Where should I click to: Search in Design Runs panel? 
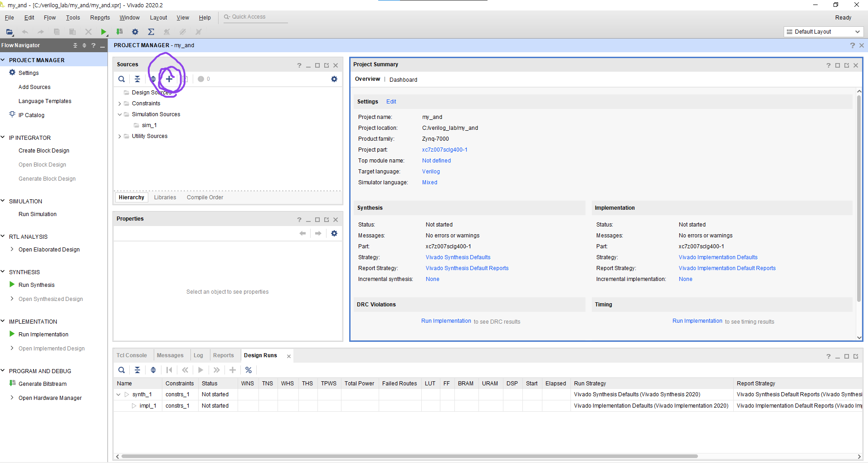pyautogui.click(x=122, y=370)
